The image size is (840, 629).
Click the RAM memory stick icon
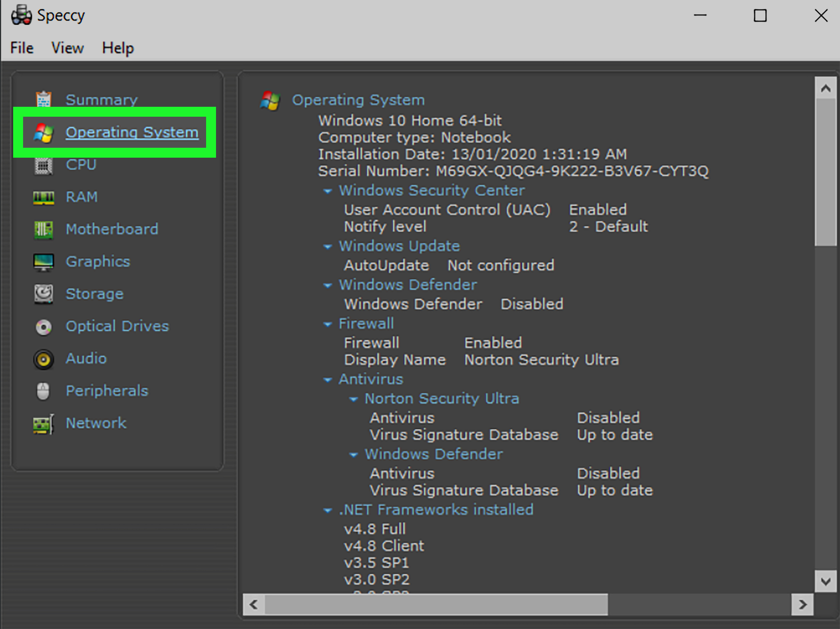pyautogui.click(x=44, y=197)
